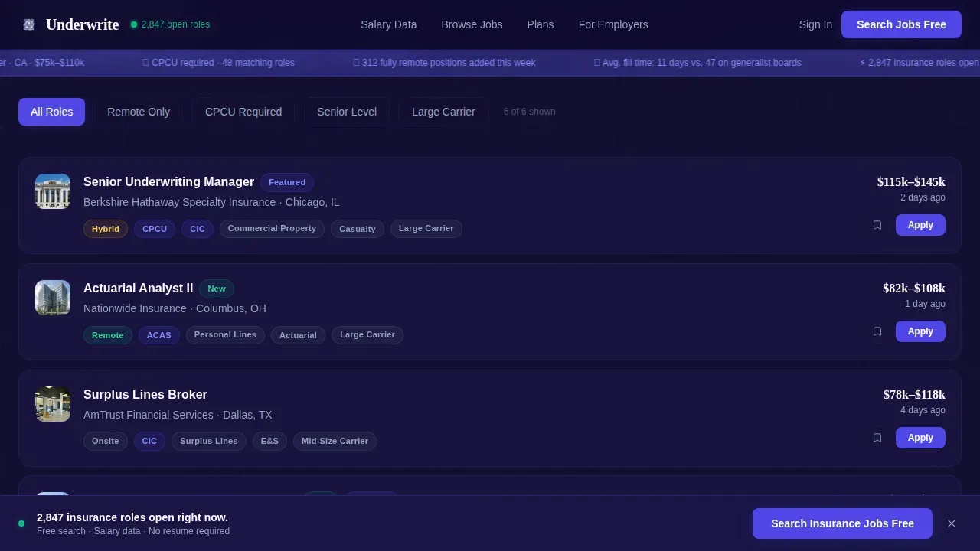Open Plans in navigation

click(541, 24)
